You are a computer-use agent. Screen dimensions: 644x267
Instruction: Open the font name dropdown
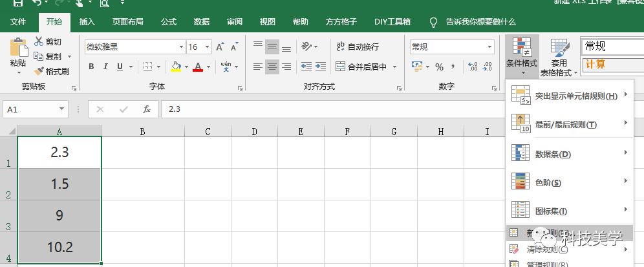pyautogui.click(x=181, y=47)
